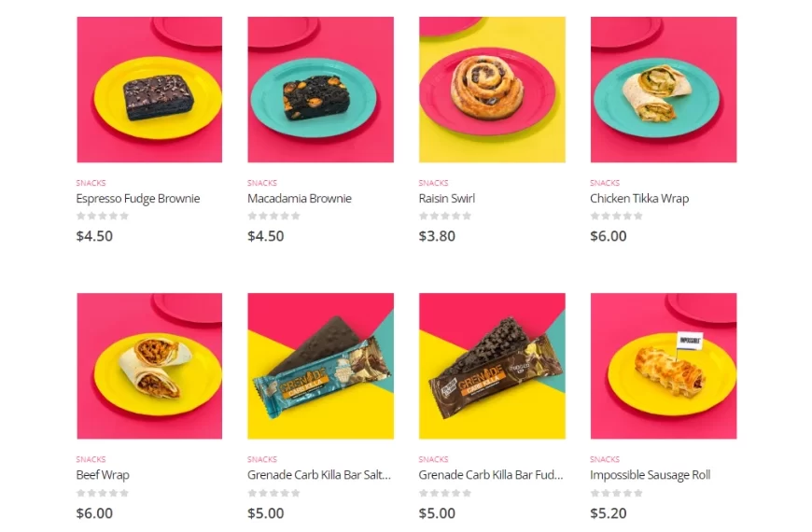Click the star rating under Macadamia Brownie
This screenshot has width=812, height=532.
click(x=274, y=216)
